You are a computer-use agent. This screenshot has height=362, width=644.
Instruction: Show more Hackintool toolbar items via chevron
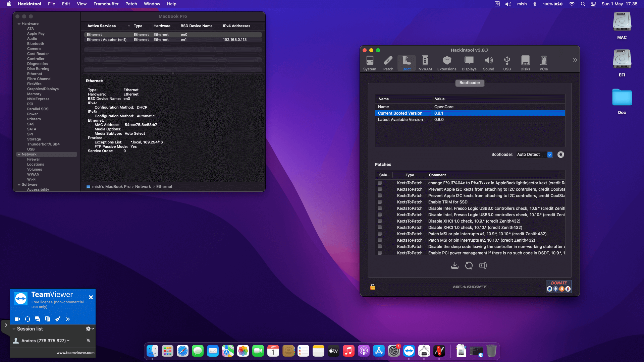pos(575,60)
